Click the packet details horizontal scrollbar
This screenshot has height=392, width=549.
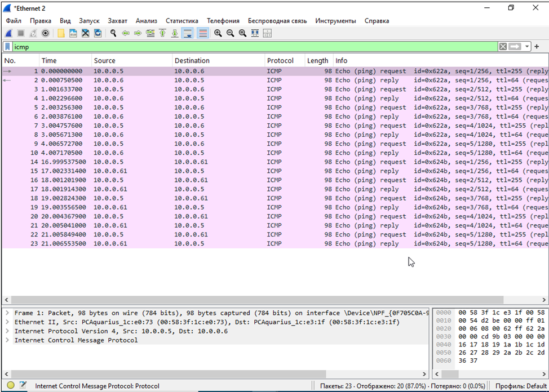(169, 374)
